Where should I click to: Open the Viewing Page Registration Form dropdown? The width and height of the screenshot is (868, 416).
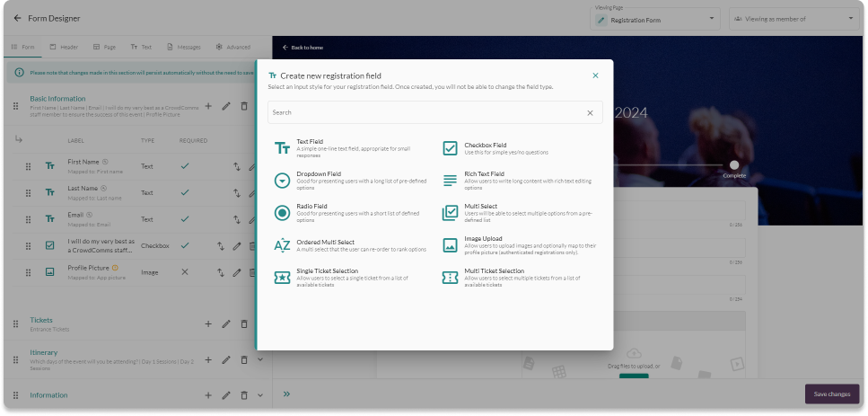[x=656, y=18]
